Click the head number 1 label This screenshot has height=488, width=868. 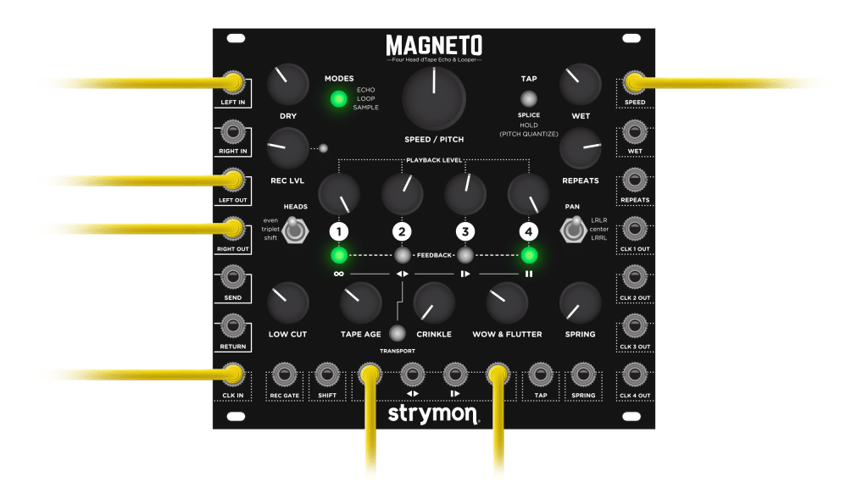(x=339, y=231)
